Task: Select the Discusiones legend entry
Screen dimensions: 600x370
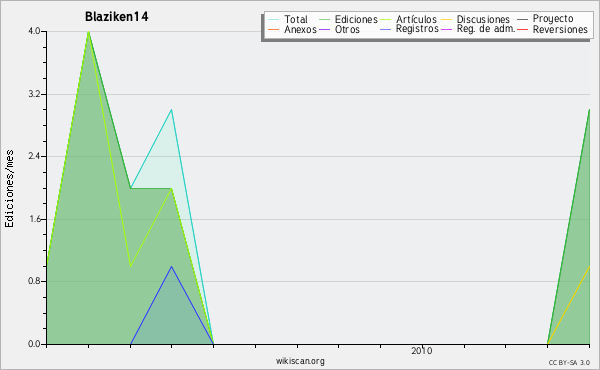Action: tap(476, 19)
